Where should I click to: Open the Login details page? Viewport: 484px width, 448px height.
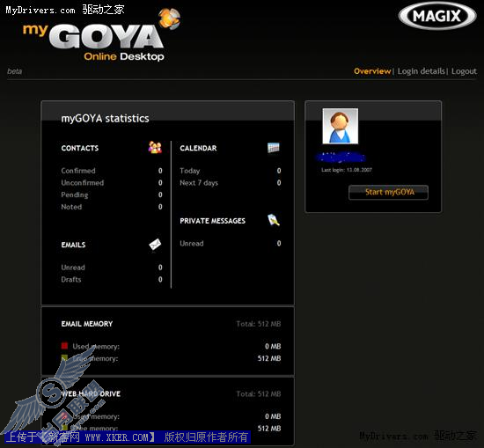coord(421,71)
